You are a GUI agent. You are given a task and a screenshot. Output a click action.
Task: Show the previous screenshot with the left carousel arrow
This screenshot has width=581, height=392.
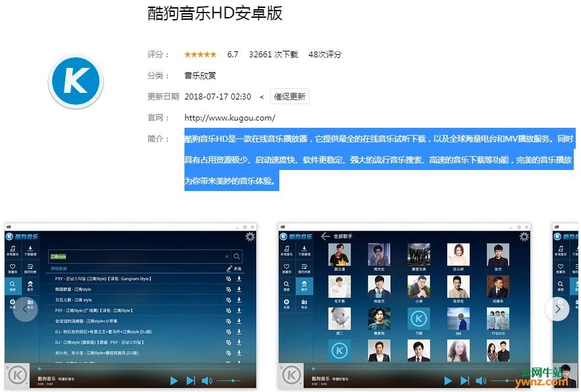pos(25,308)
